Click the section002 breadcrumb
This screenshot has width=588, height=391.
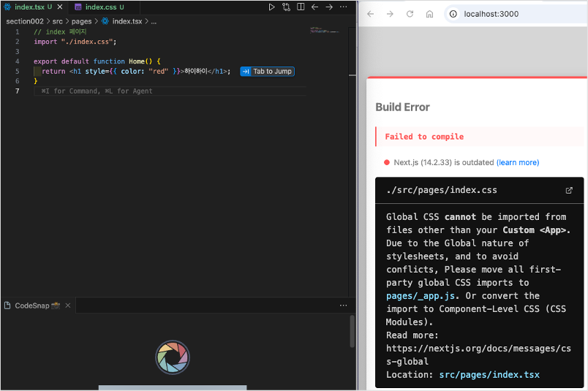click(x=25, y=21)
